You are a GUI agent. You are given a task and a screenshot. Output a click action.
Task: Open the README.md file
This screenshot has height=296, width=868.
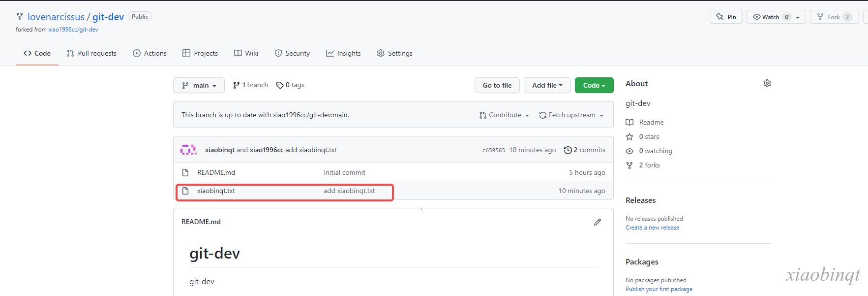[x=216, y=172]
